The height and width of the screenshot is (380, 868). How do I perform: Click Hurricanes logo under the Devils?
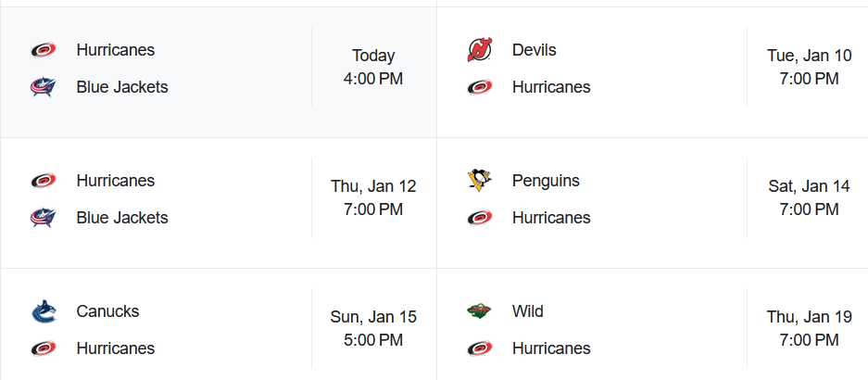[x=479, y=87]
